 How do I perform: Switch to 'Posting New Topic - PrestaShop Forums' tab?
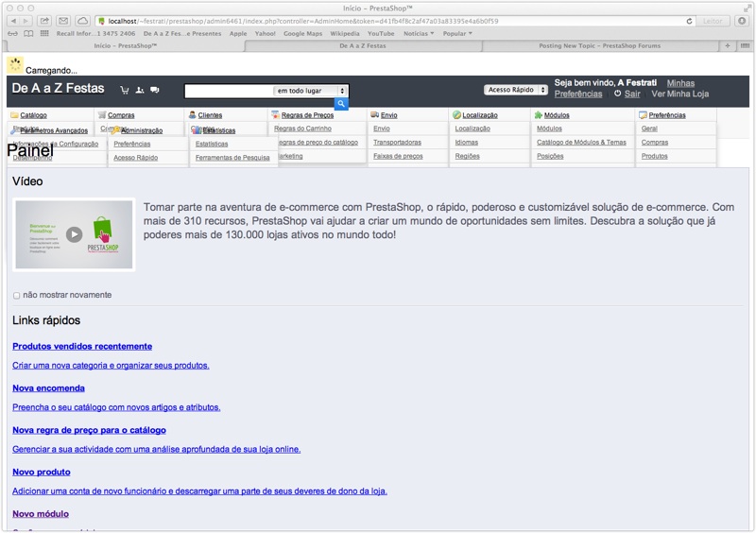coord(599,45)
